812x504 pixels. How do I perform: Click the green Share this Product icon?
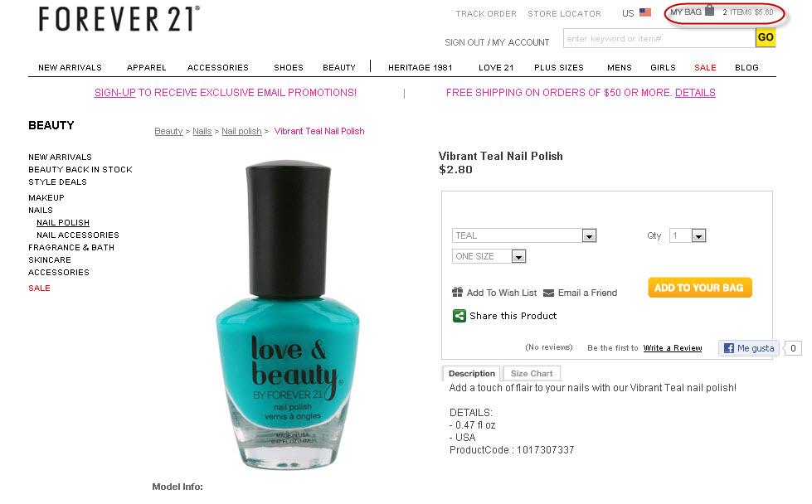pos(459,316)
